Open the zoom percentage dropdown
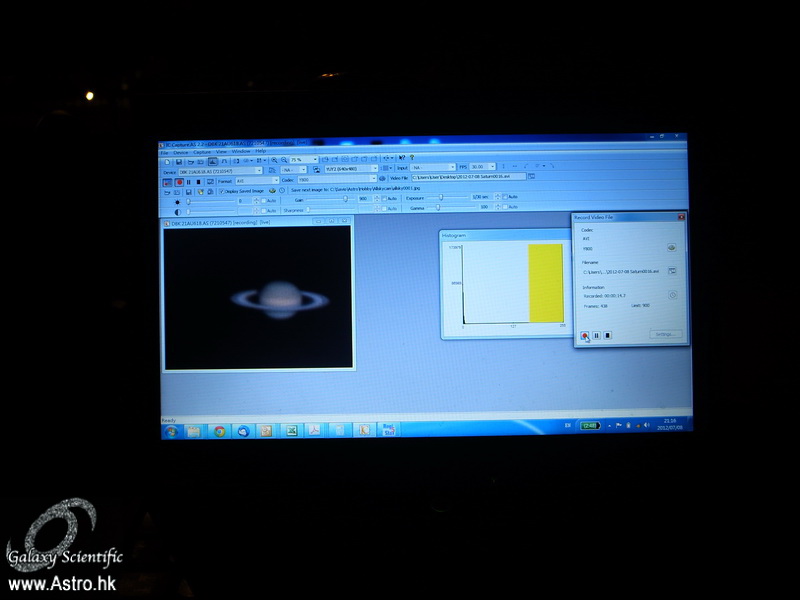Screen dimensions: 800x600 pos(315,160)
